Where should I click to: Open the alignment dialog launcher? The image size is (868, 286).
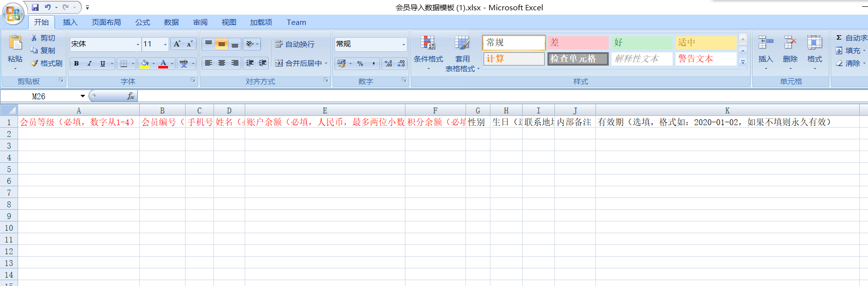tap(326, 80)
